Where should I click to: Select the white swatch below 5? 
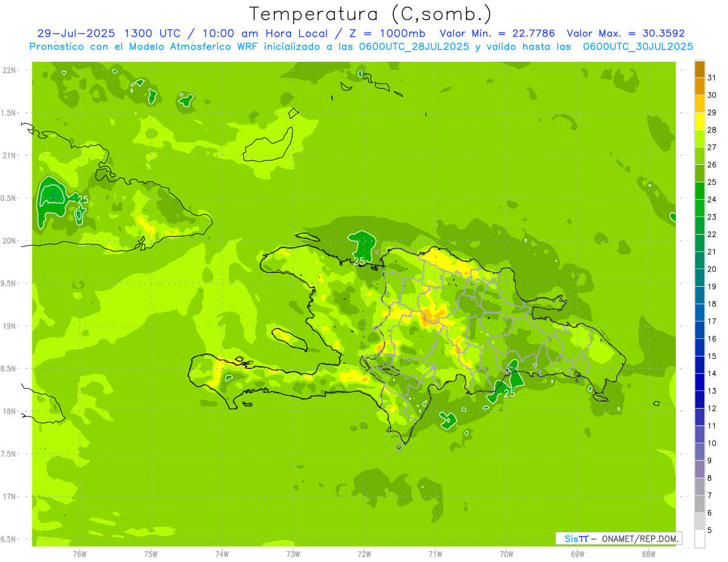(x=699, y=539)
